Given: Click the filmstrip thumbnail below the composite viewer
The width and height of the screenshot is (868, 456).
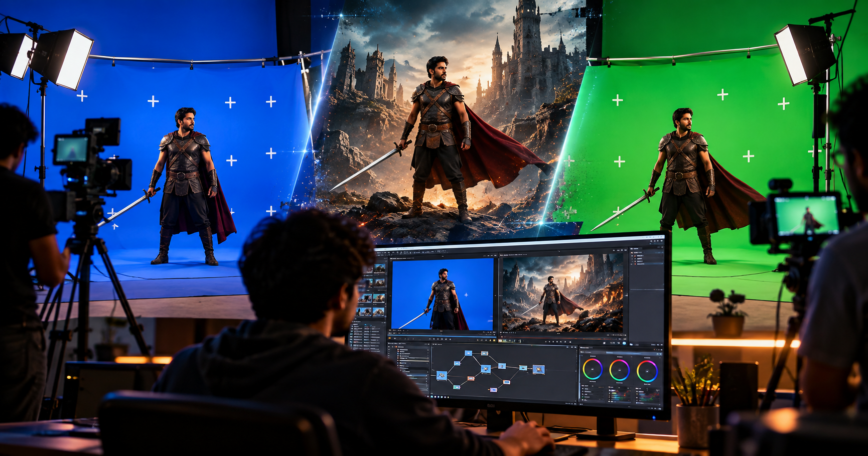Looking at the screenshot, I should pyautogui.click(x=510, y=341).
